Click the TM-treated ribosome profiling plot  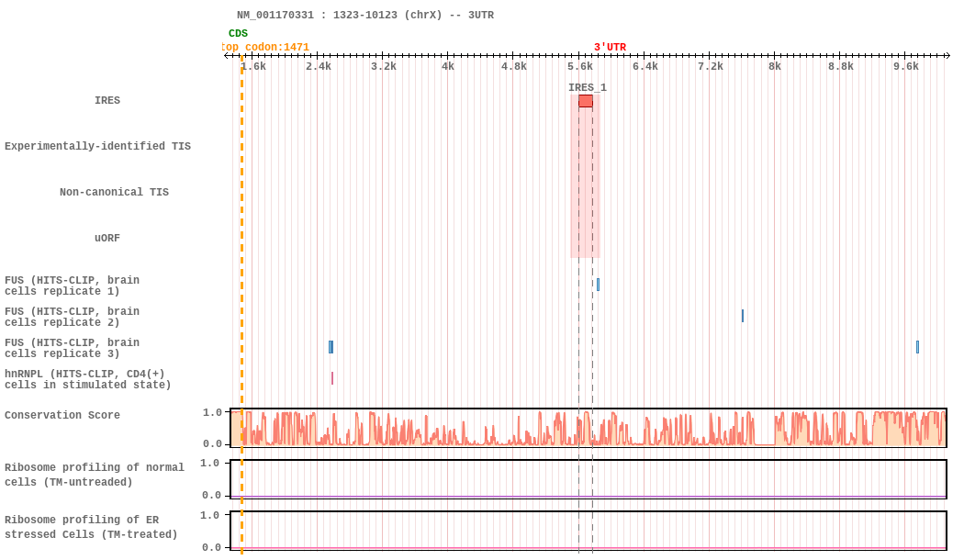coord(588,531)
